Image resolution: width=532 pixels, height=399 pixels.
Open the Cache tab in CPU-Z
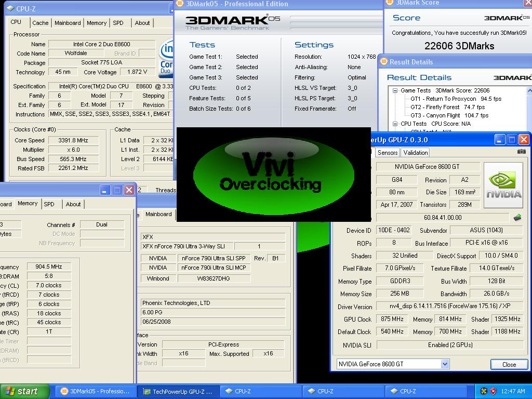(41, 23)
